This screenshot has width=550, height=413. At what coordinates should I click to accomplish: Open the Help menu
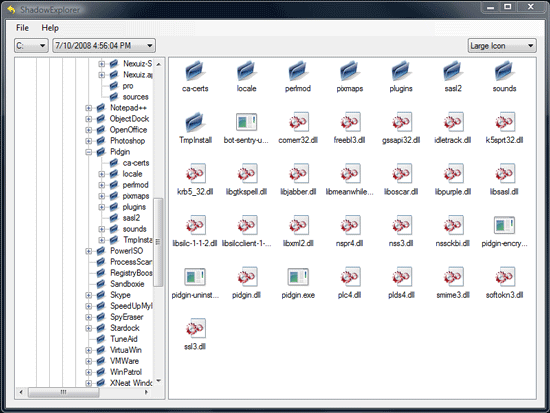click(50, 28)
